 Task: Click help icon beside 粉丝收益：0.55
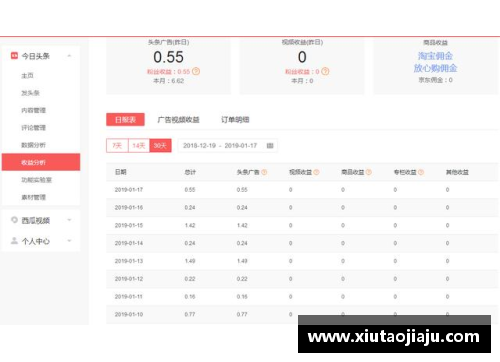tap(196, 71)
